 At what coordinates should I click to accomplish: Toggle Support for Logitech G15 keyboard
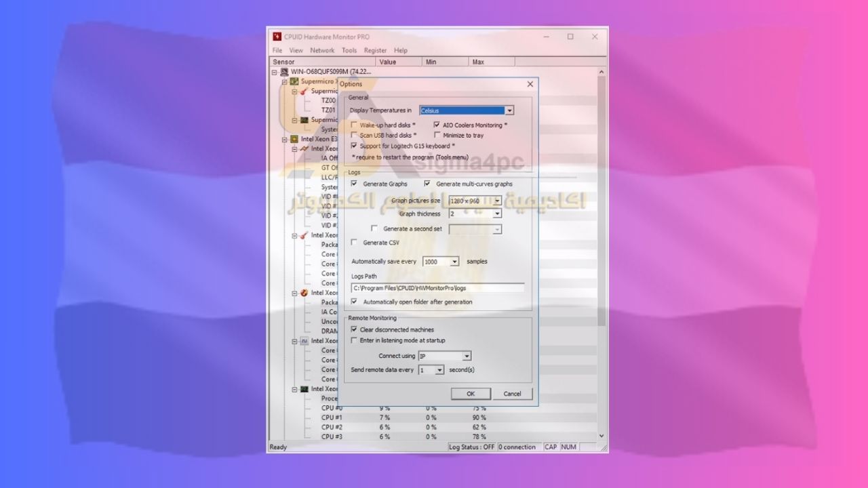coord(354,146)
